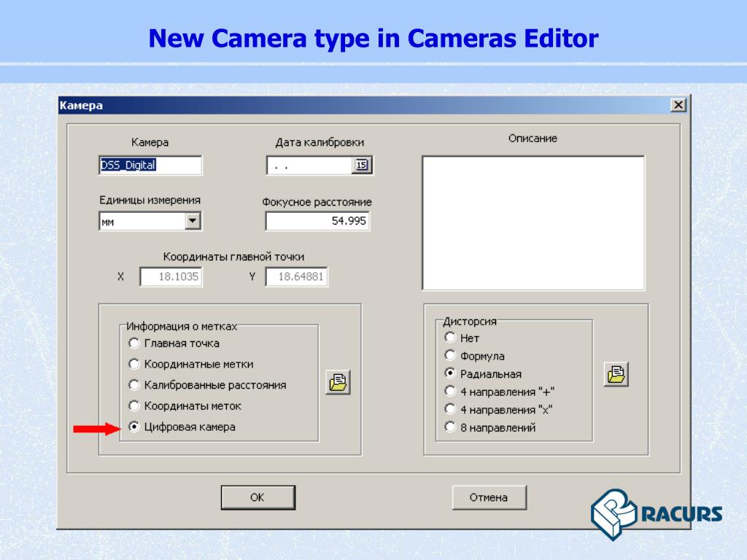Select Координаты меток radio button
Viewport: 747px width, 560px height.
coord(133,406)
